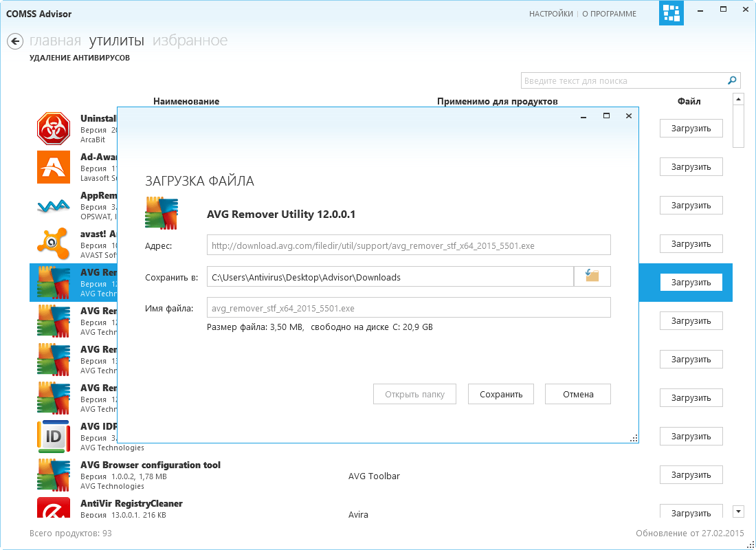
Task: Click Загрузить for AntiVir RegistryCleaner row
Action: tap(691, 511)
